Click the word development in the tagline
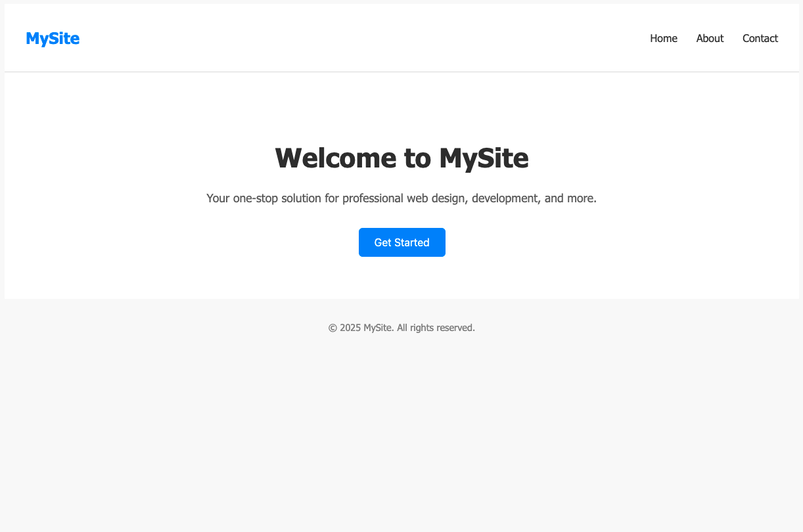The width and height of the screenshot is (803, 532). click(503, 198)
